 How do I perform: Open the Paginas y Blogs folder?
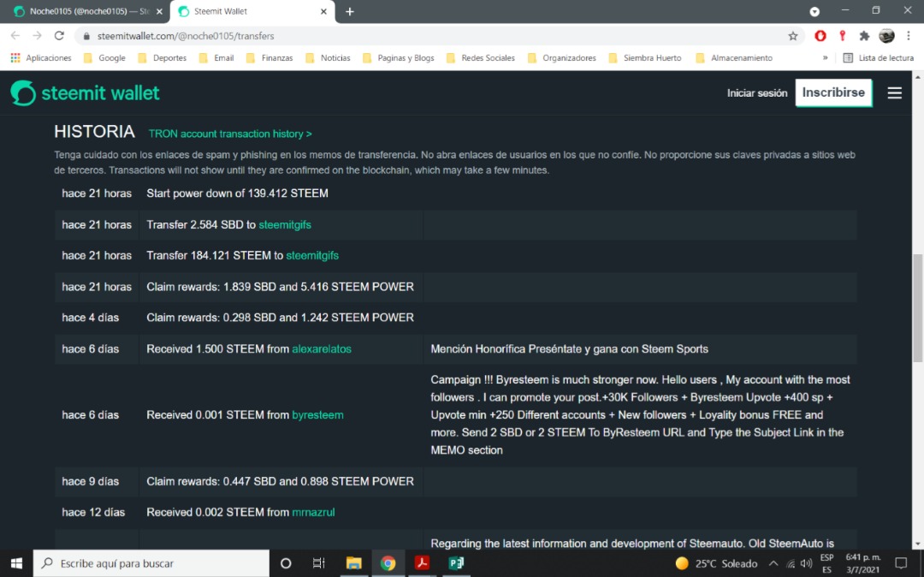(399, 57)
